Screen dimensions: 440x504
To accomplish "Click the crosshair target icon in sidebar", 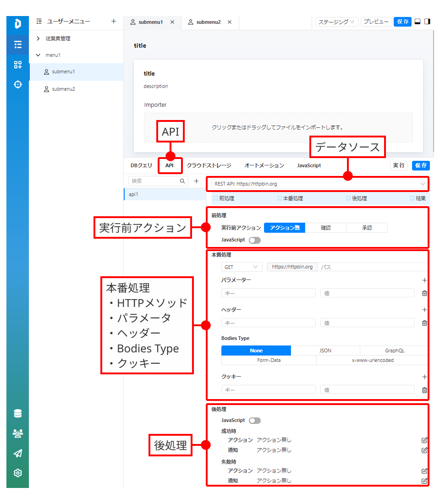I will (18, 85).
